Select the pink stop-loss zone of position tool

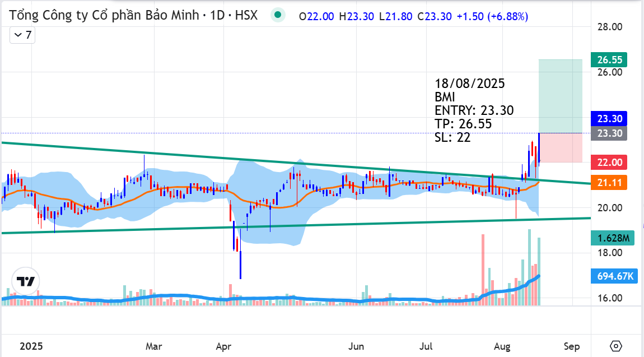tap(560, 147)
